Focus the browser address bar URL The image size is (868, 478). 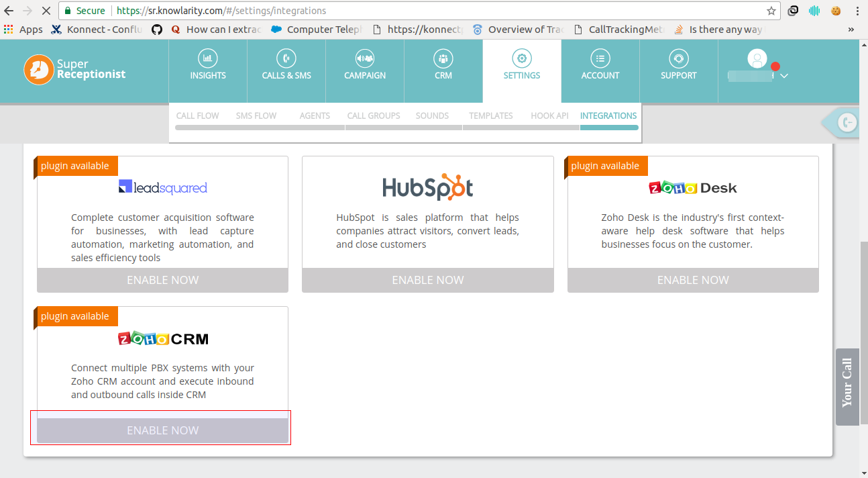click(221, 11)
